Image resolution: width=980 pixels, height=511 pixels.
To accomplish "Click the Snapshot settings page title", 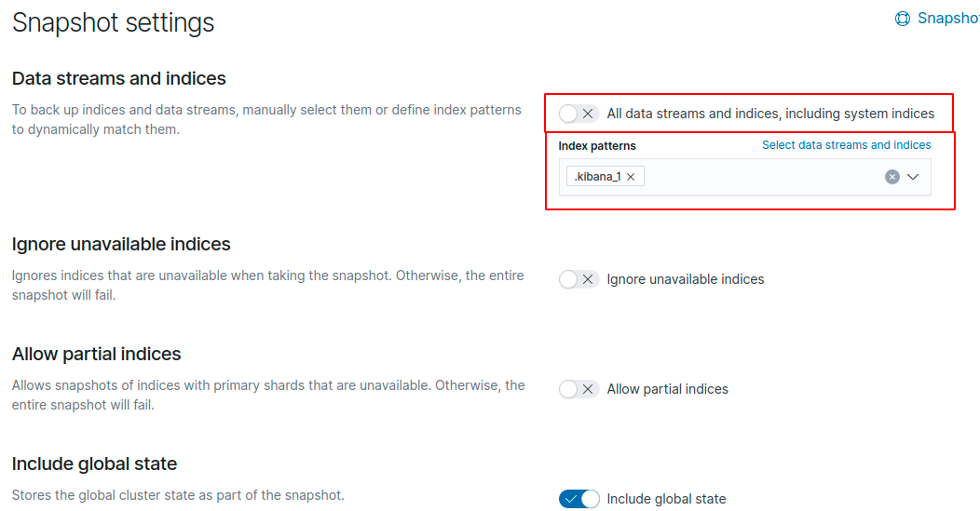I will (x=113, y=22).
